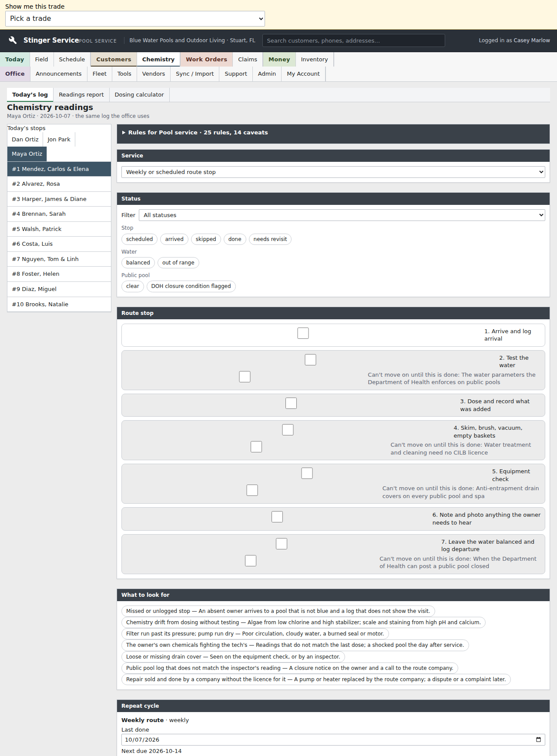
Task: Click the Loose or missing drain cover item
Action: (x=233, y=657)
